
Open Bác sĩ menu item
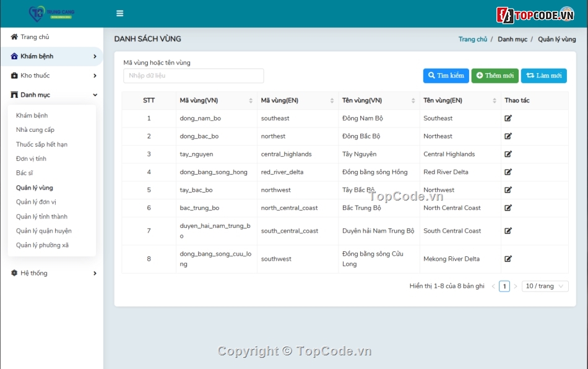click(24, 173)
